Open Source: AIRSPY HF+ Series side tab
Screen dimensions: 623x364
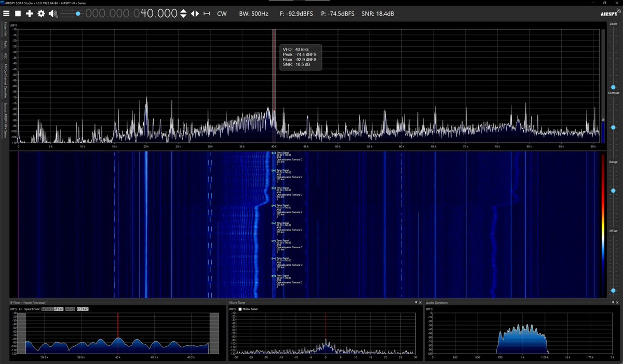click(x=5, y=120)
